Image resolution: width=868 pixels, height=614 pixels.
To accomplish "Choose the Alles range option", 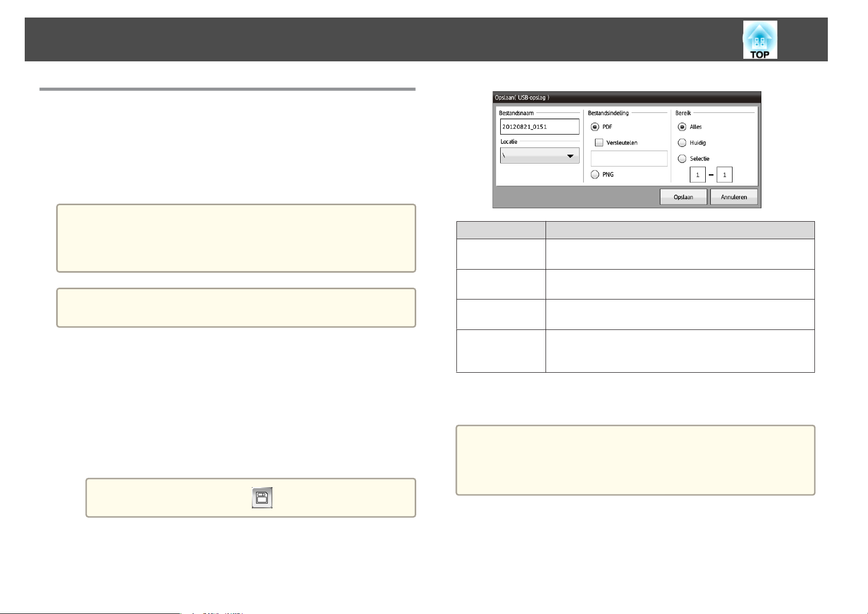I will (x=682, y=127).
